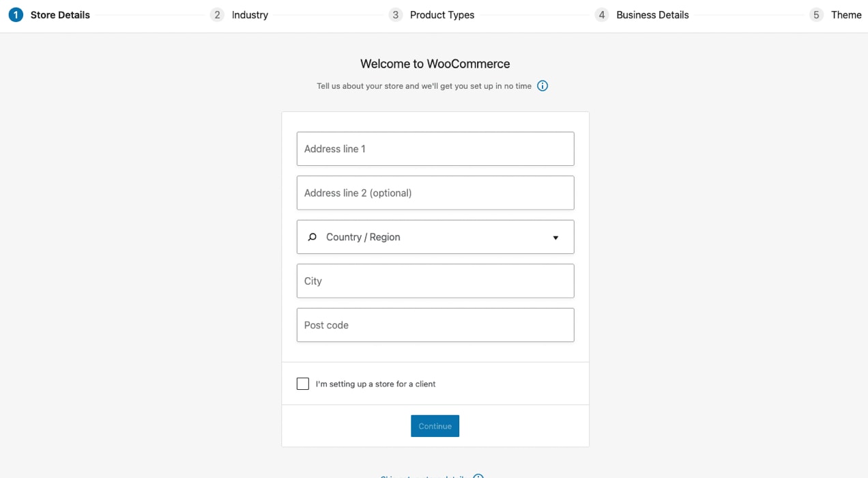Focus the Address line 1 field

(x=435, y=149)
